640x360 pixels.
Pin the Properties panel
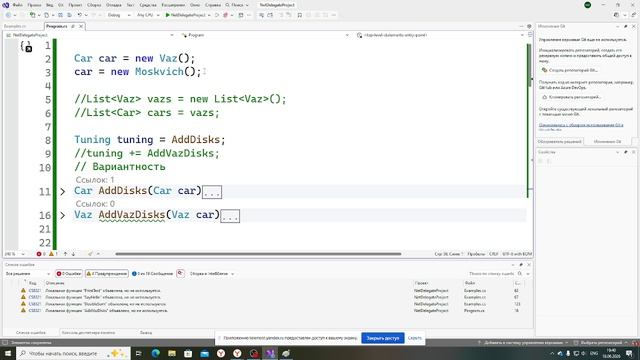tap(625, 152)
